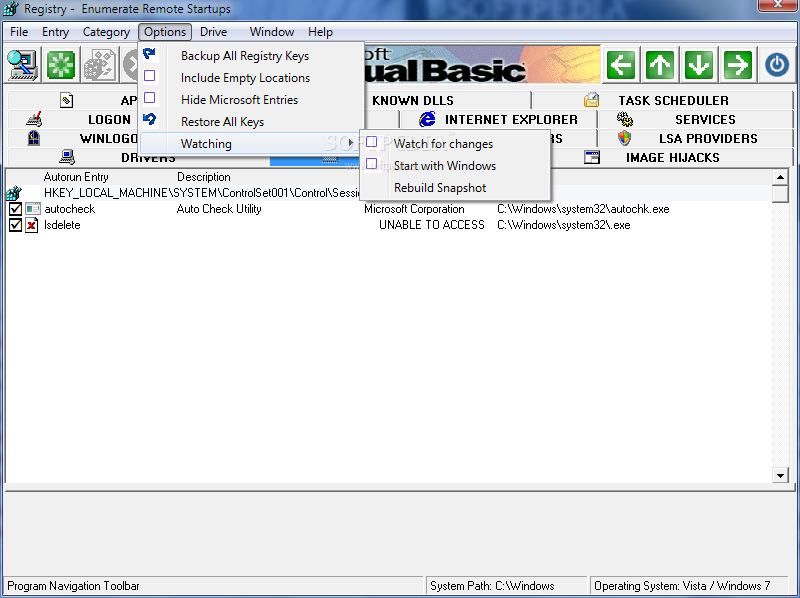The height and width of the screenshot is (598, 800).
Task: Click the green down arrow navigation button
Action: 698,65
